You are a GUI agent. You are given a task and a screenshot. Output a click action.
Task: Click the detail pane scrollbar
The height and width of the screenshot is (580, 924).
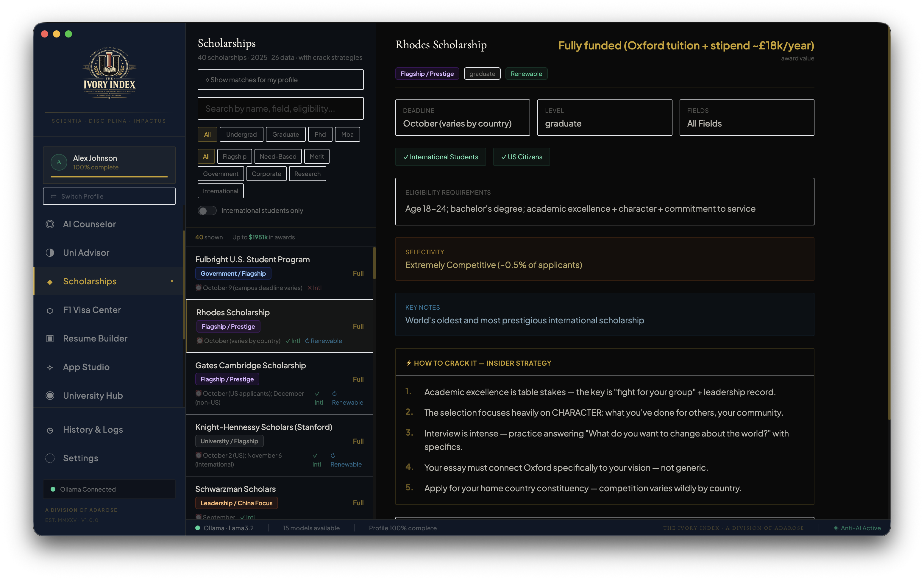click(889, 222)
